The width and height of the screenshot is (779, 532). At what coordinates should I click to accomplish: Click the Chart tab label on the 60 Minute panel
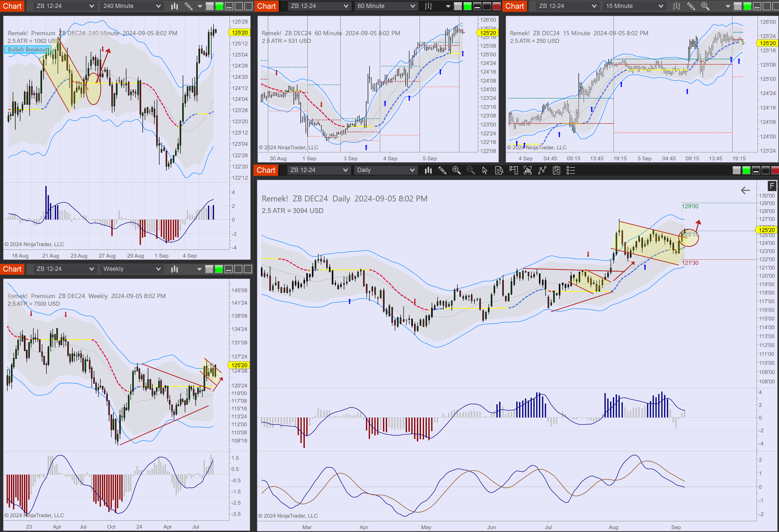(266, 6)
